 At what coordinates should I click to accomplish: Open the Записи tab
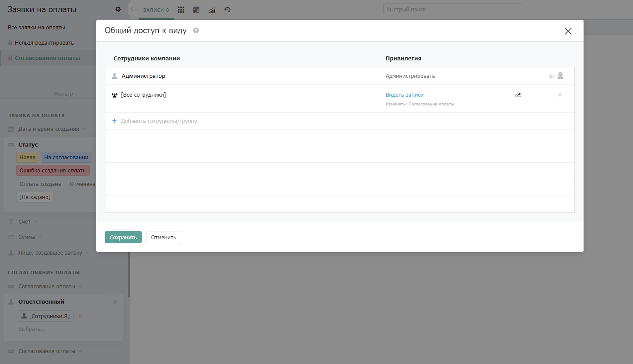[156, 10]
